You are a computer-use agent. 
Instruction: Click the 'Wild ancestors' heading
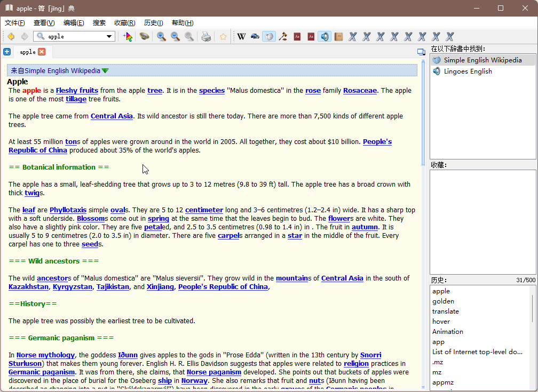click(54, 261)
